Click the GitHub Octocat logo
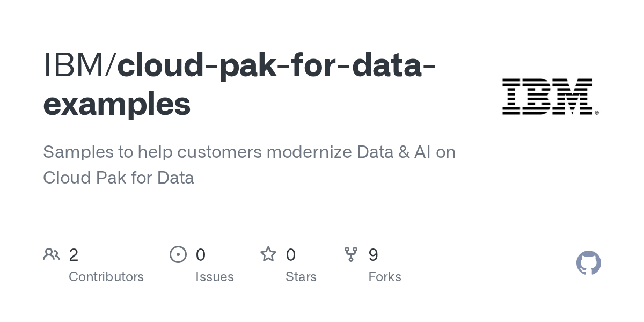This screenshot has height=322, width=644. (x=588, y=263)
